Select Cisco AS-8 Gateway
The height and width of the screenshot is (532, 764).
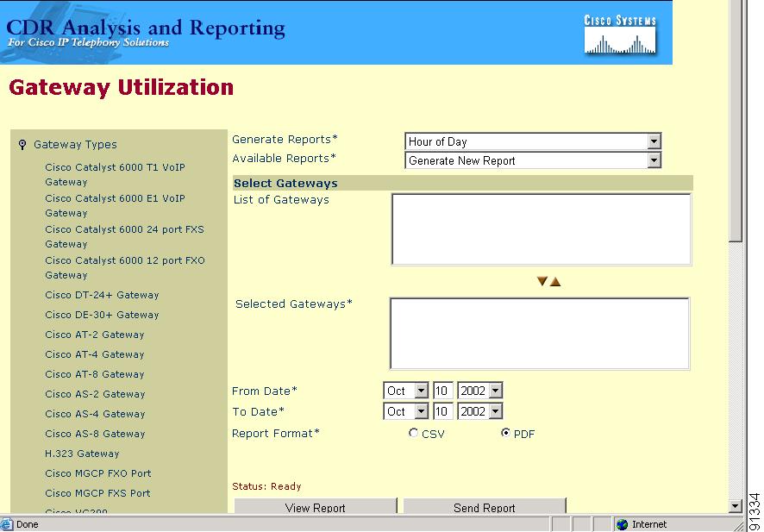click(x=95, y=434)
